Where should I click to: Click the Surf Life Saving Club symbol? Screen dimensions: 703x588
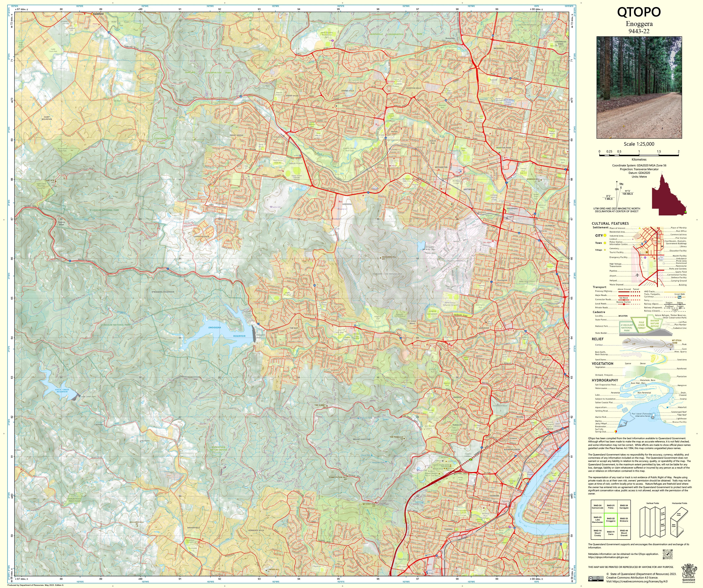tap(615, 432)
